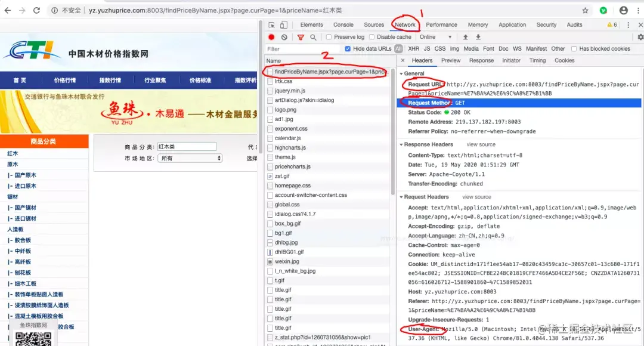Open the 市场地区 region dropdown

click(190, 157)
